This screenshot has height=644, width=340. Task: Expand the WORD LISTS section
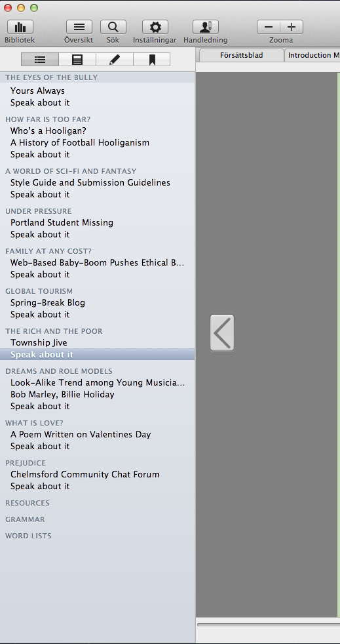coord(28,536)
